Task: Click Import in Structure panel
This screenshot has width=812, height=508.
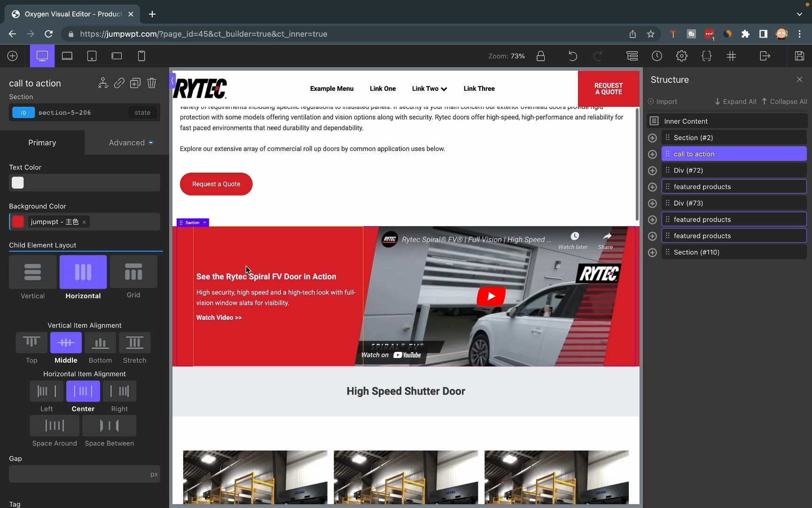Action: (663, 102)
